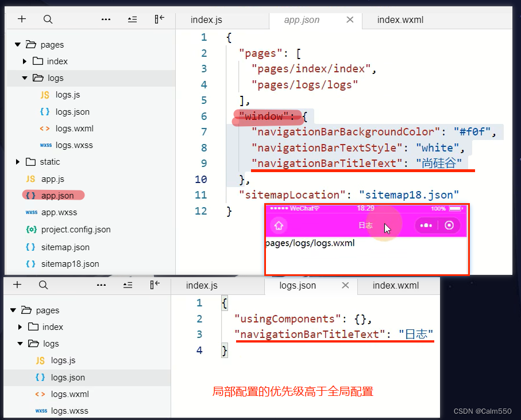Click the gear-braces icon of project.config.json
This screenshot has height=420, width=521.
click(x=31, y=230)
